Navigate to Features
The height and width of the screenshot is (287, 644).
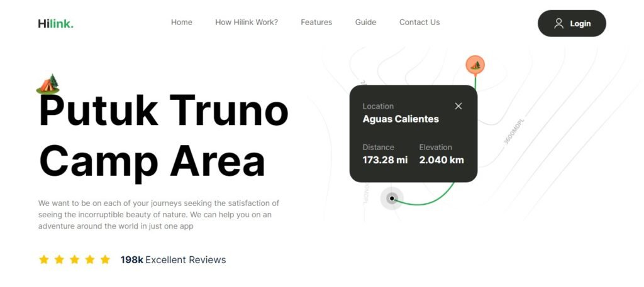point(316,23)
